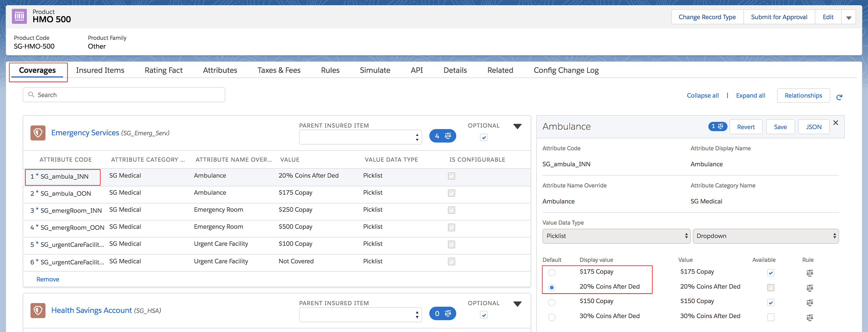
Task: Open the Product icon in the page header
Action: (x=19, y=16)
